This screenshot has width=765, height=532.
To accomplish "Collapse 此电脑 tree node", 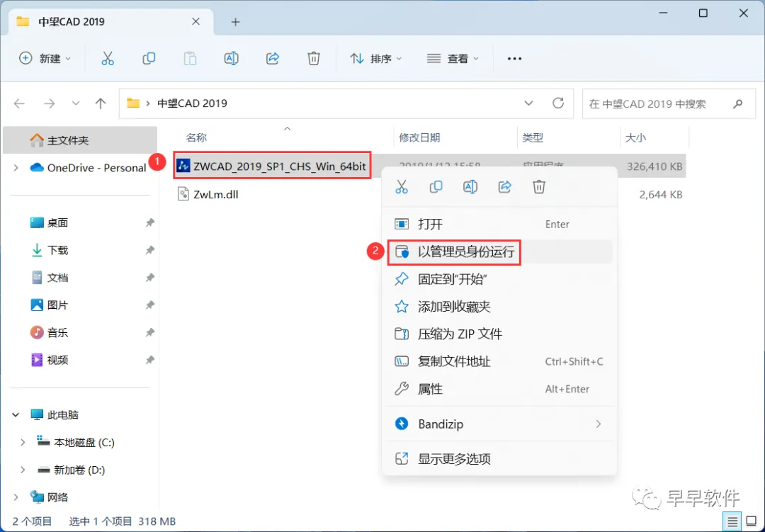I will click(16, 415).
